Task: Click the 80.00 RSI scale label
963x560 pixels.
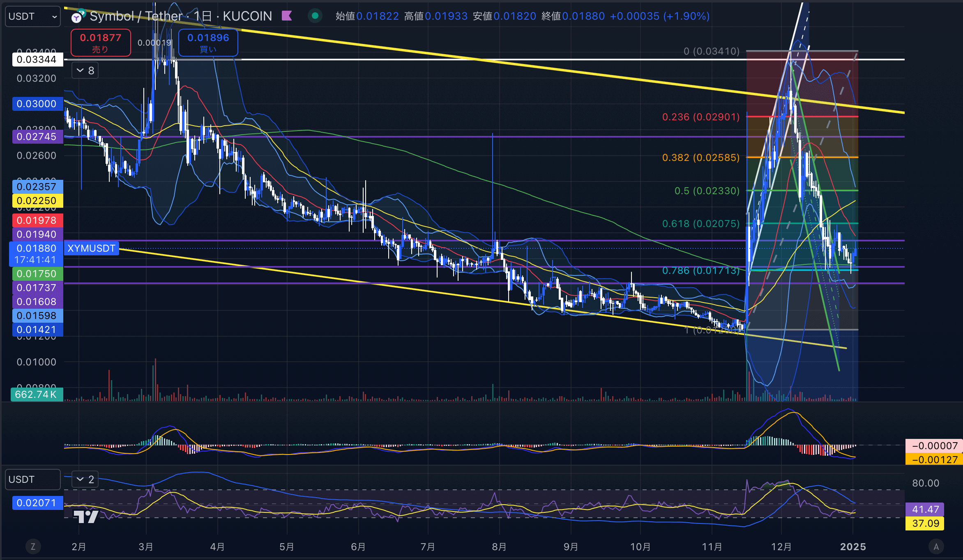Action: coord(926,483)
